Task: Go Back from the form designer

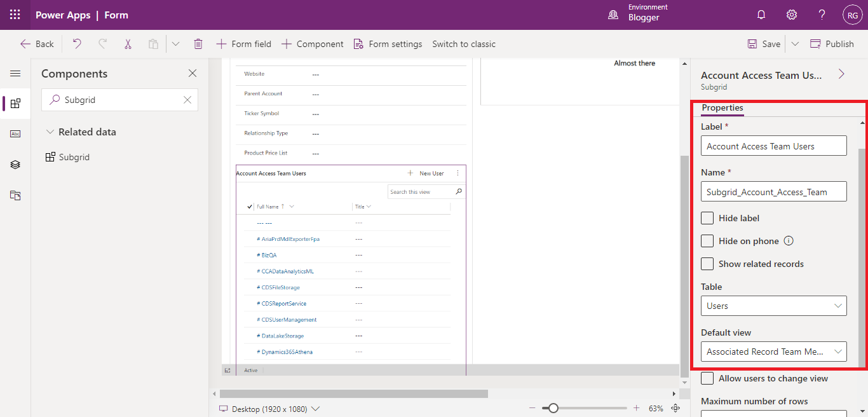Action: (x=37, y=44)
